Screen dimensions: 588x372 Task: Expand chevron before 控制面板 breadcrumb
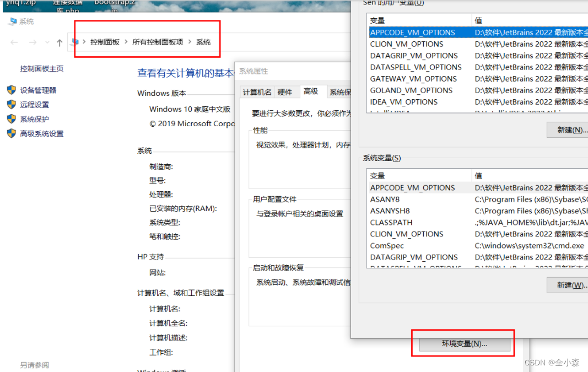pos(84,42)
